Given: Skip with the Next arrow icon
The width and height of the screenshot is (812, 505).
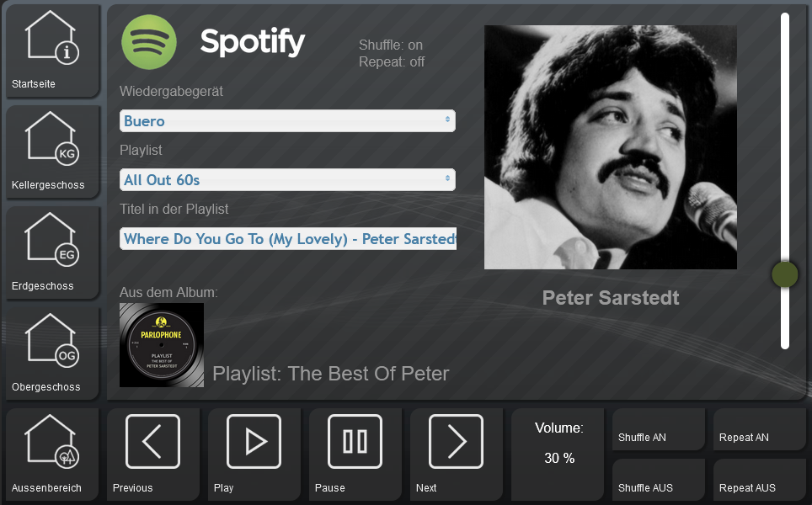Looking at the screenshot, I should (x=456, y=442).
